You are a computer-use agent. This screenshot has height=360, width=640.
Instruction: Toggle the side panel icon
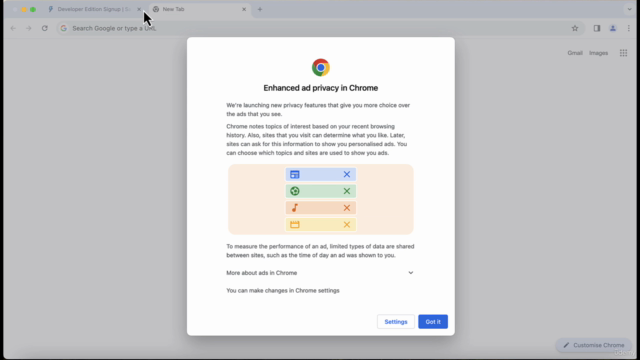597,28
